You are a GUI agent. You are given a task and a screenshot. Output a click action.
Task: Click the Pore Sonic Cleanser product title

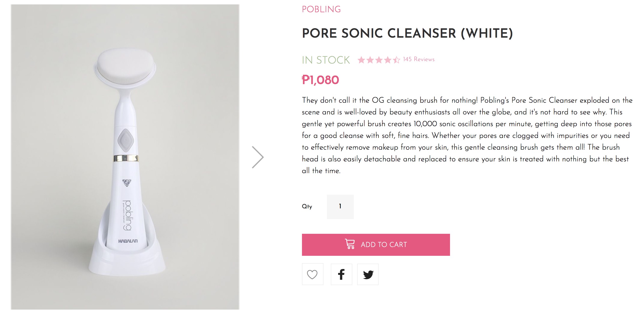point(407,34)
